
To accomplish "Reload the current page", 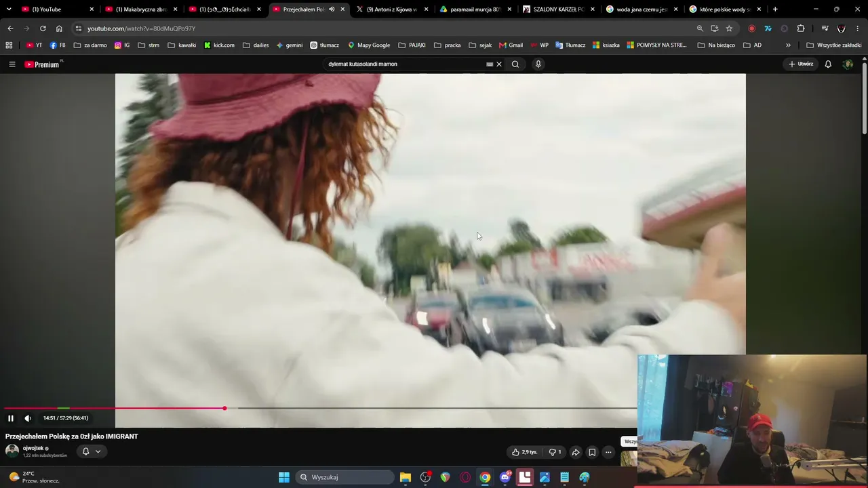I will point(43,28).
